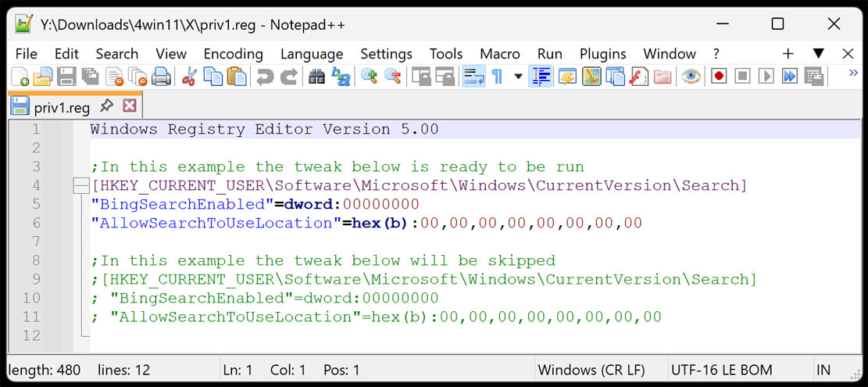
Task: Print the current document via printer icon
Action: pyautogui.click(x=162, y=77)
